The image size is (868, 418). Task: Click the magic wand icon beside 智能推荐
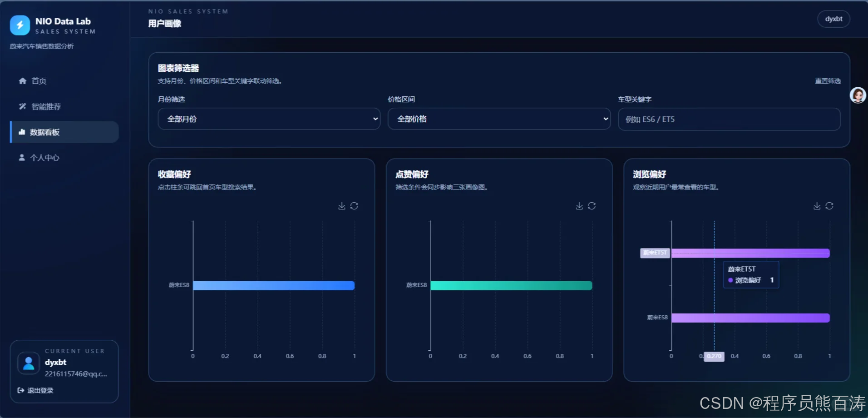22,106
